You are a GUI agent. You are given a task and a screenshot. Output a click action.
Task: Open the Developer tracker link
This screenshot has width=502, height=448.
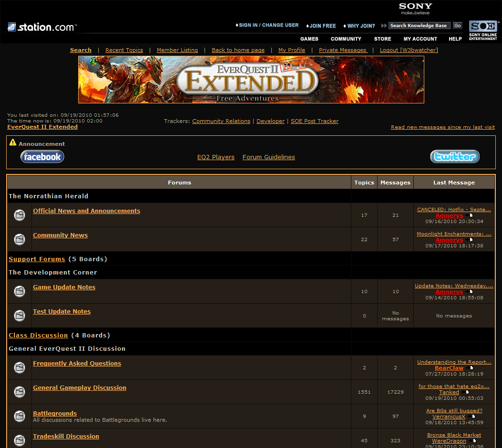click(270, 121)
